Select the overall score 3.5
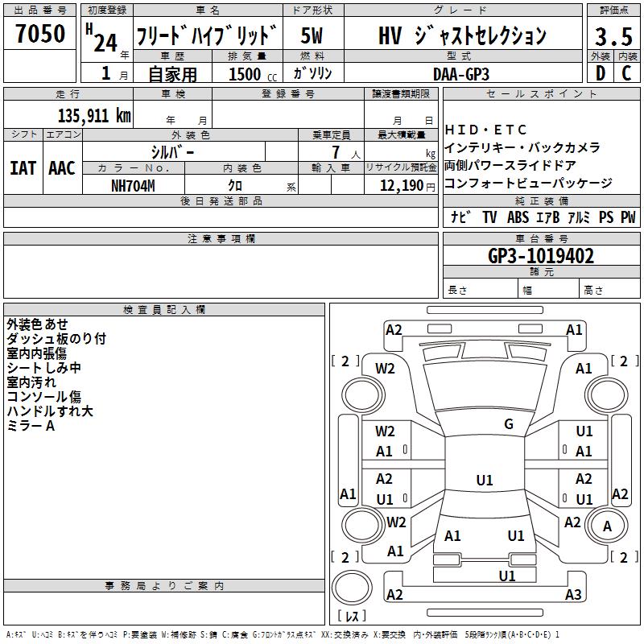The image size is (644, 644). (x=613, y=36)
